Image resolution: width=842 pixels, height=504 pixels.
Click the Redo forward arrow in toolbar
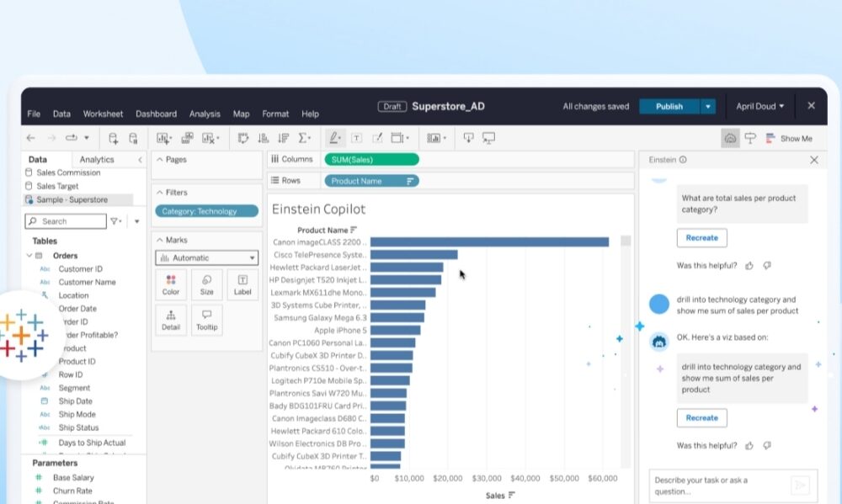coord(51,138)
